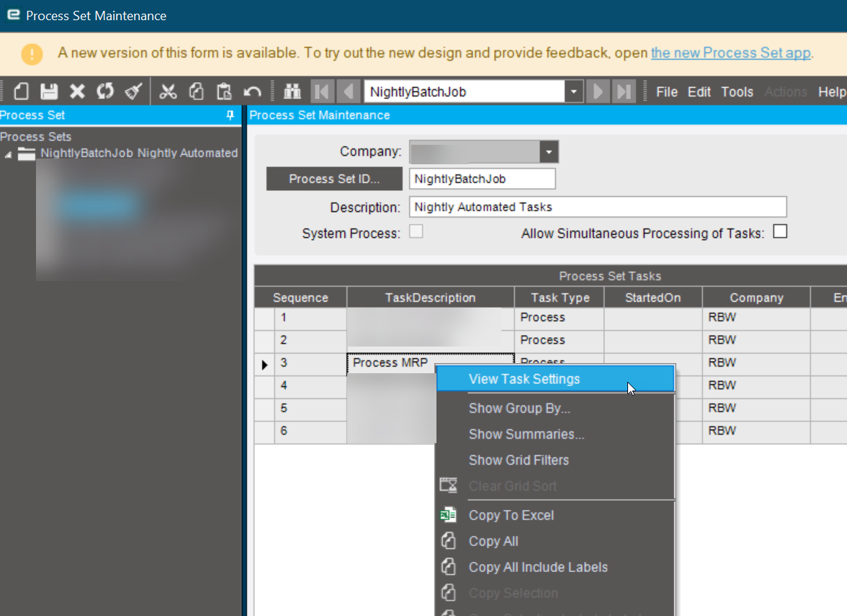Image resolution: width=847 pixels, height=616 pixels.
Task: Click the Copy To Excel icon
Action: pos(448,515)
